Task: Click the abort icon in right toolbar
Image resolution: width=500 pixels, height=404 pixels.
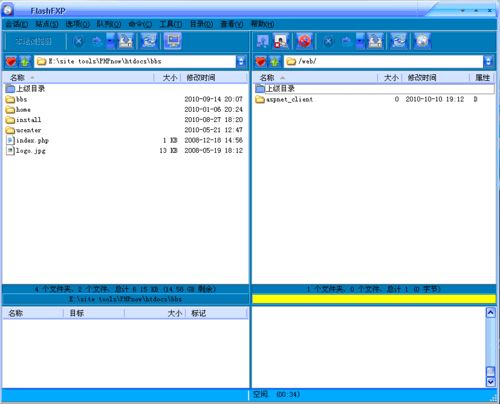Action: point(328,41)
